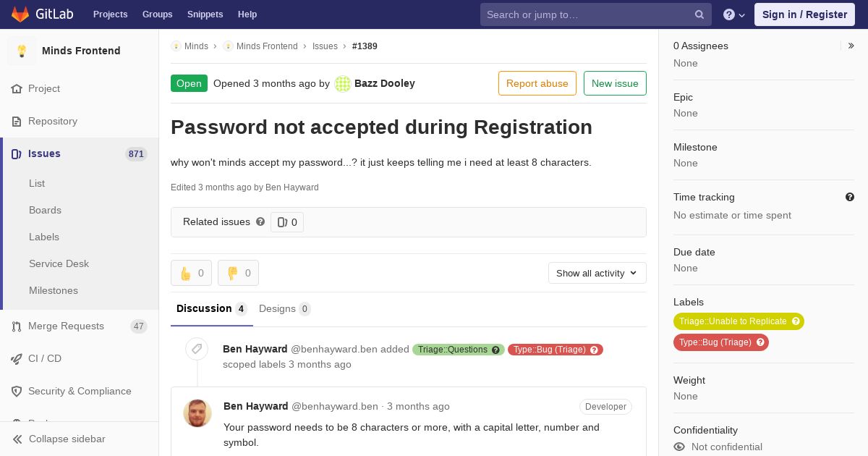Image resolution: width=868 pixels, height=456 pixels.
Task: Open Merge Requests in the sidebar
Action: click(80, 326)
